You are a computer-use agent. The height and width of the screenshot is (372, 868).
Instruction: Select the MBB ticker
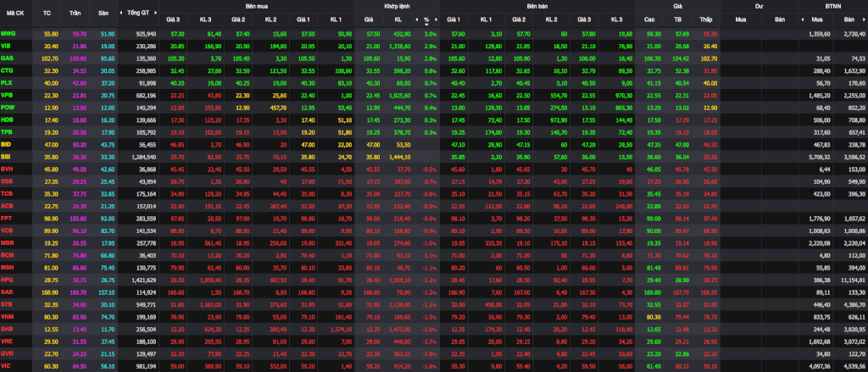7,242
